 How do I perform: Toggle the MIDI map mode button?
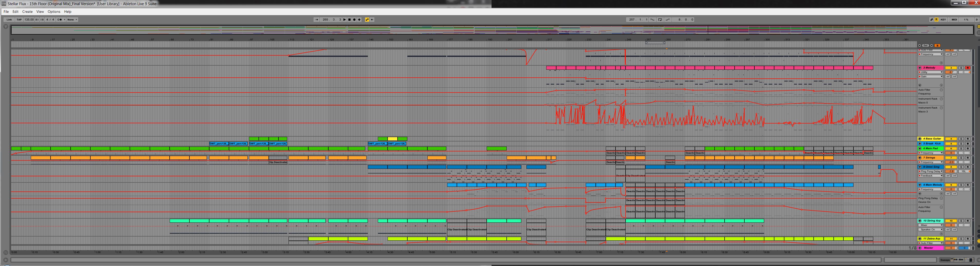pyautogui.click(x=954, y=20)
